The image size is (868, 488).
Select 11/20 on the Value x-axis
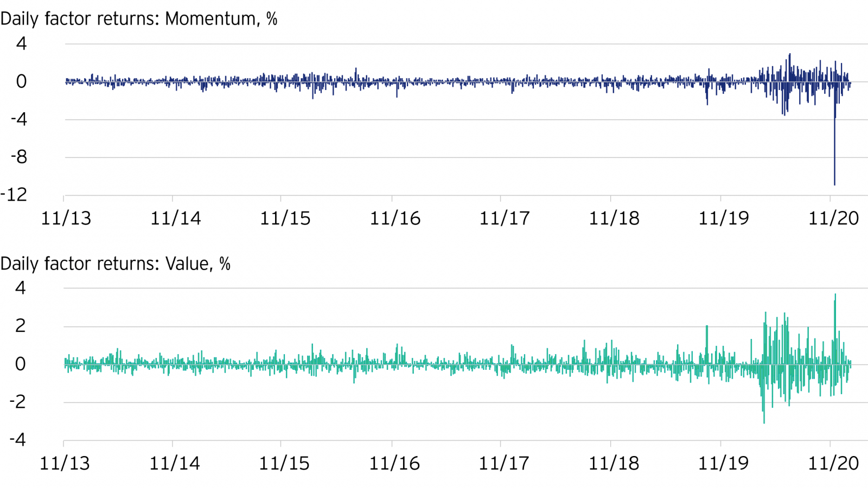[833, 464]
